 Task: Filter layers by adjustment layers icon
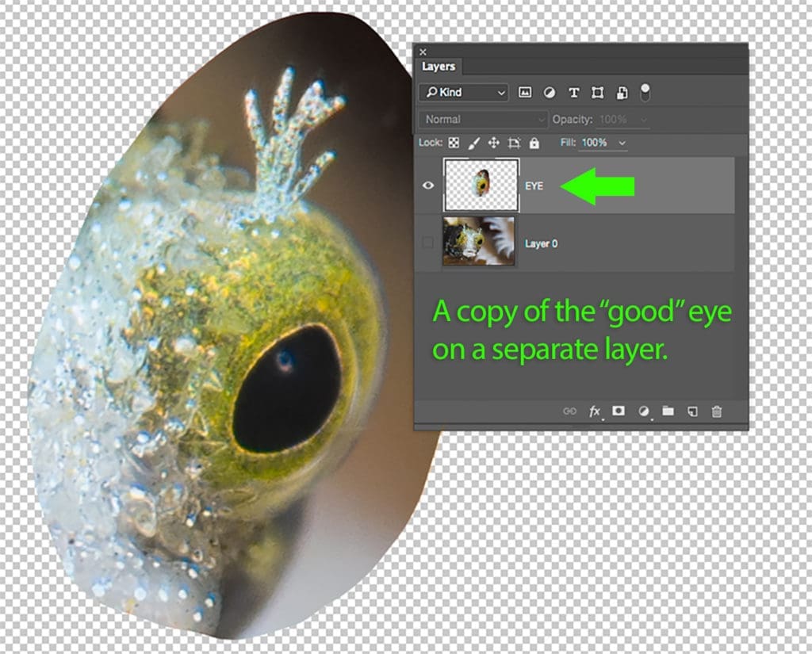[x=549, y=93]
